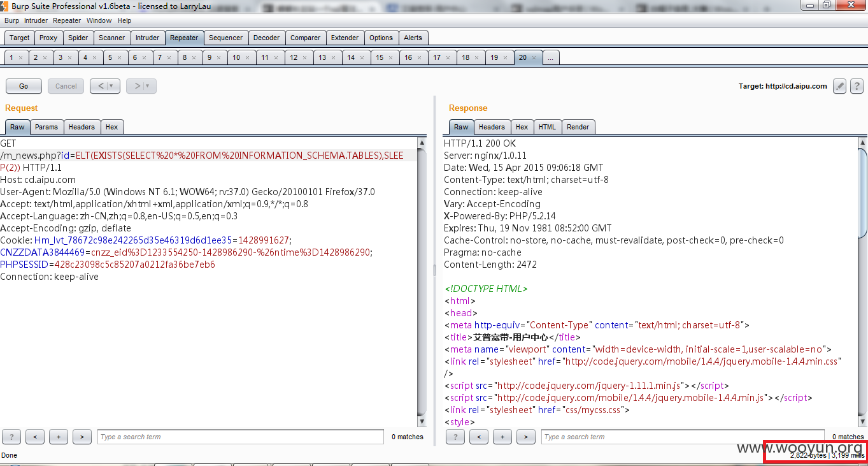The height and width of the screenshot is (466, 868).
Task: Show response Render view
Action: pyautogui.click(x=578, y=127)
